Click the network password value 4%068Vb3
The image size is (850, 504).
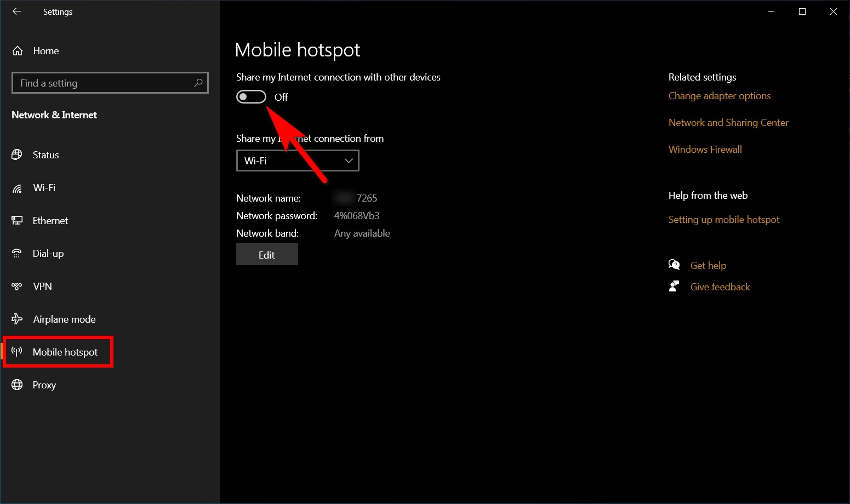click(357, 216)
